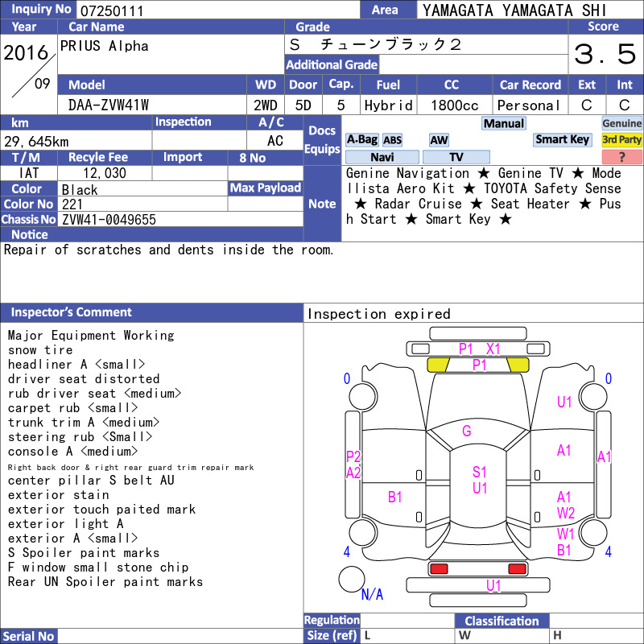Click the Hybrid fuel value

tap(388, 105)
